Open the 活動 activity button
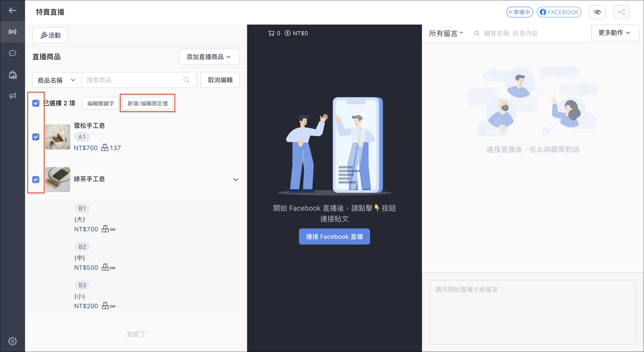The image size is (644, 352). click(50, 35)
